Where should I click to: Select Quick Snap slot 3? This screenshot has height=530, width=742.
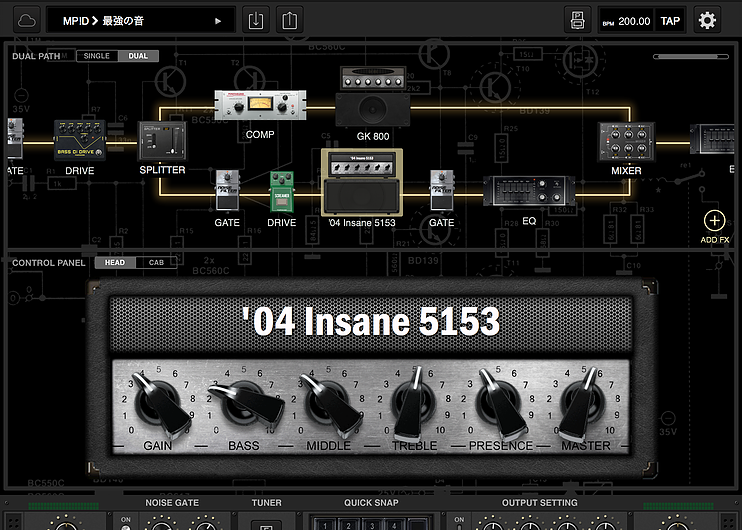coord(372,525)
